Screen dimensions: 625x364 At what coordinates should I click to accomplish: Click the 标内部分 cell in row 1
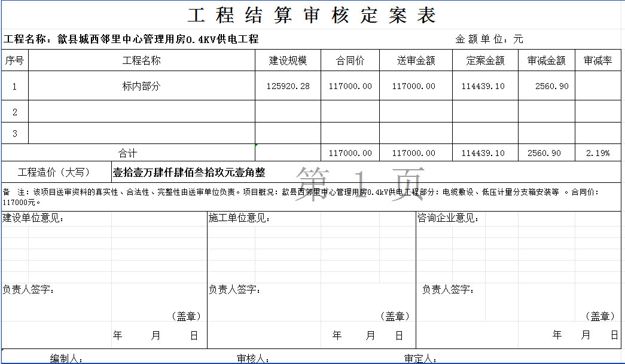point(142,86)
